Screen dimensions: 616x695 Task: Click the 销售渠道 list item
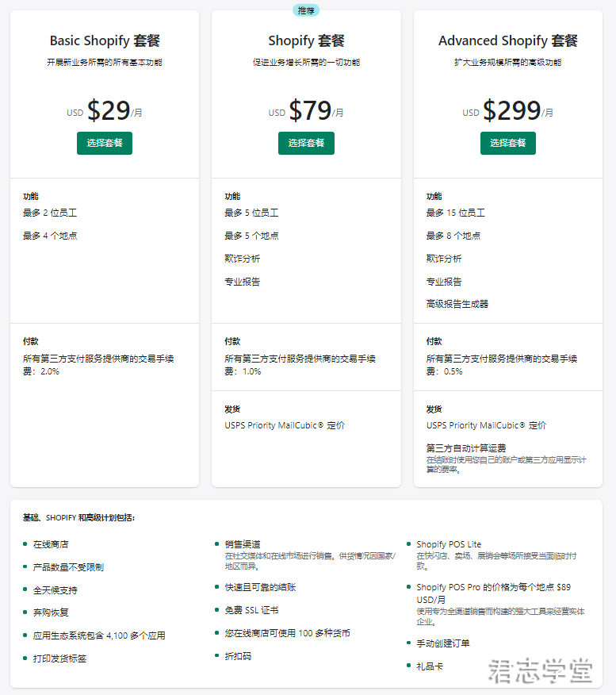[243, 544]
